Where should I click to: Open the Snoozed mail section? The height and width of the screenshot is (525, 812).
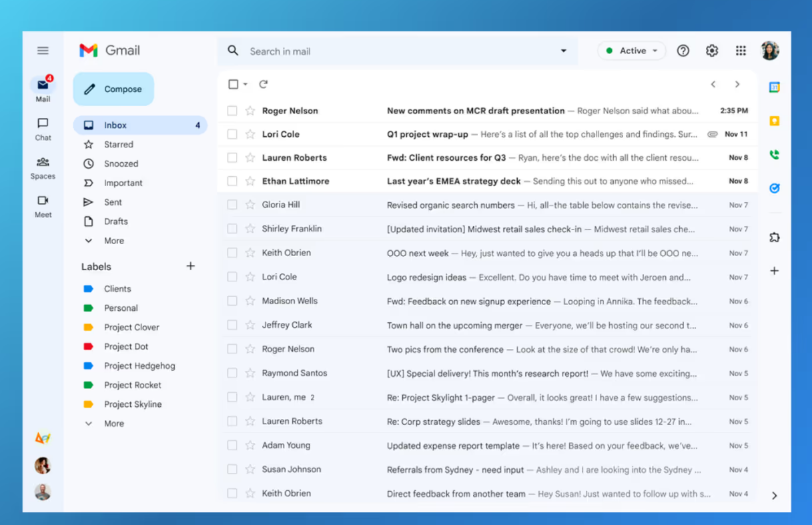[x=120, y=163]
